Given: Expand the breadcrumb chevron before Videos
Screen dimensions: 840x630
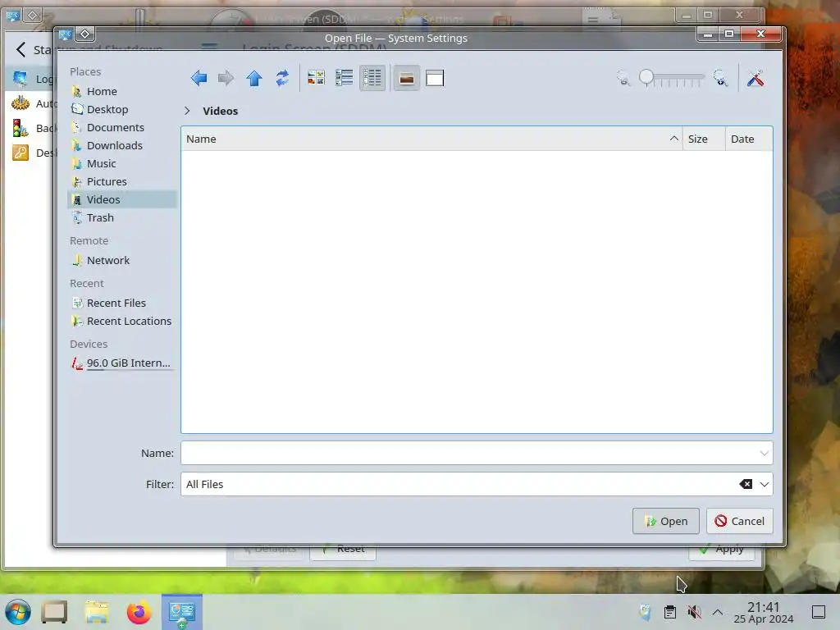Looking at the screenshot, I should coord(187,111).
